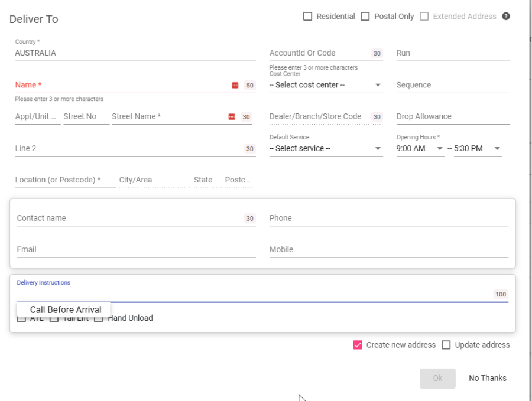
Task: Click the red icon in Street Name field
Action: 231,117
